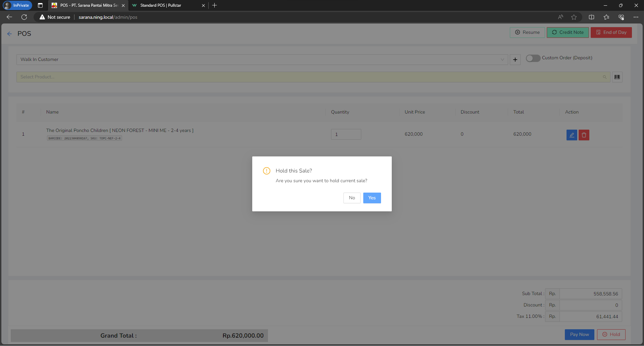Click the Read aloud icon in the address bar
Image resolution: width=644 pixels, height=346 pixels.
[560, 17]
